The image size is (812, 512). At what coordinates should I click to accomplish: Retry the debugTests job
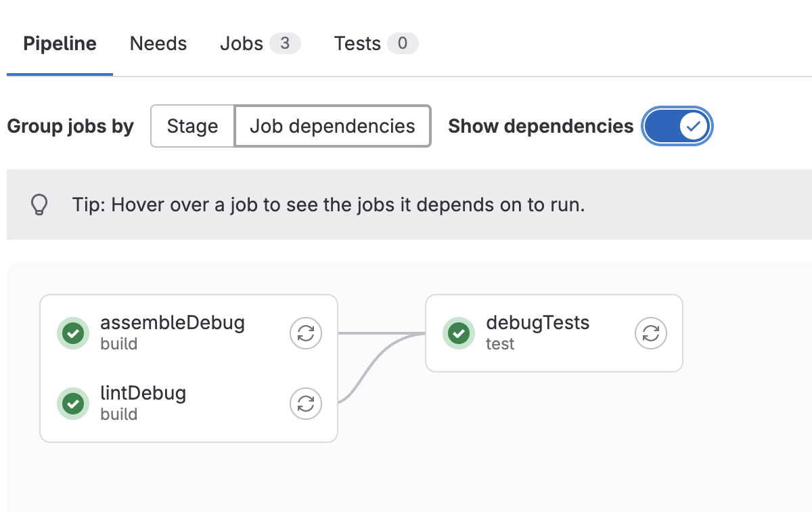[651, 333]
